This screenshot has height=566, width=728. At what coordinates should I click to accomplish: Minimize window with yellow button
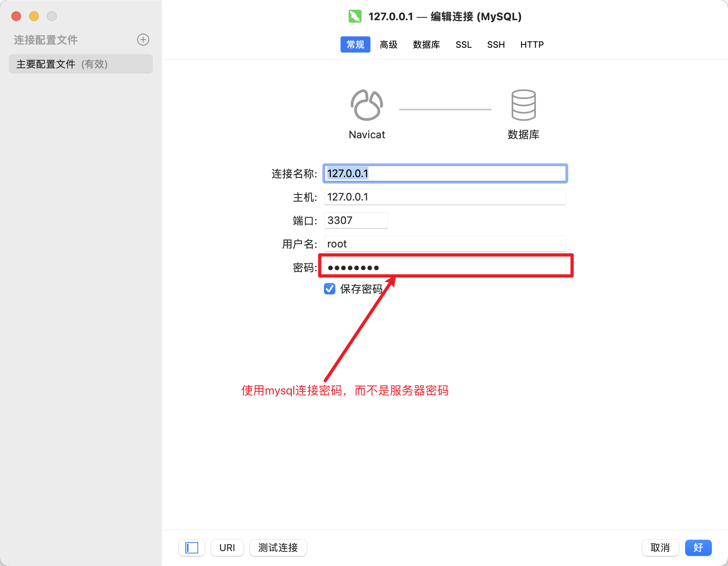coord(34,16)
